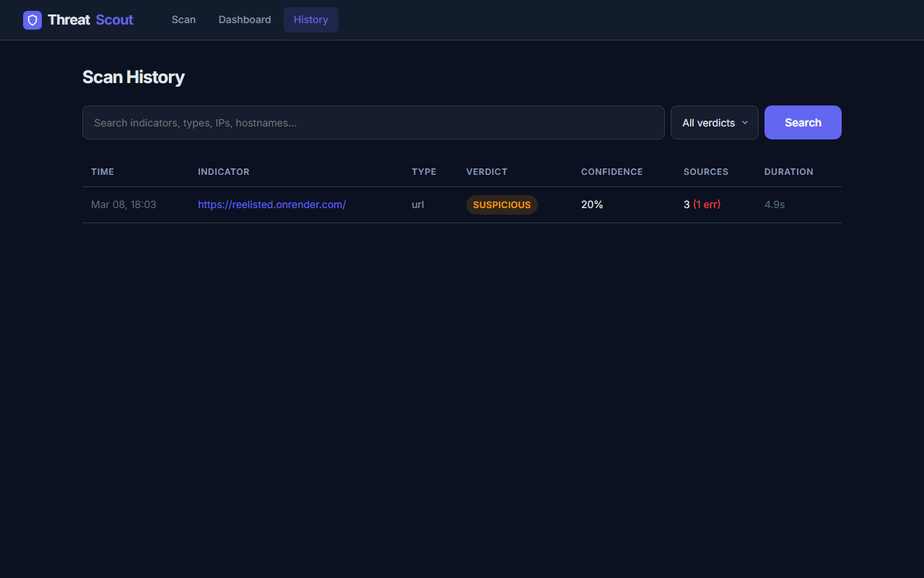Viewport: 924px width, 578px height.
Task: Click the INDICATOR column header
Action: click(x=224, y=172)
